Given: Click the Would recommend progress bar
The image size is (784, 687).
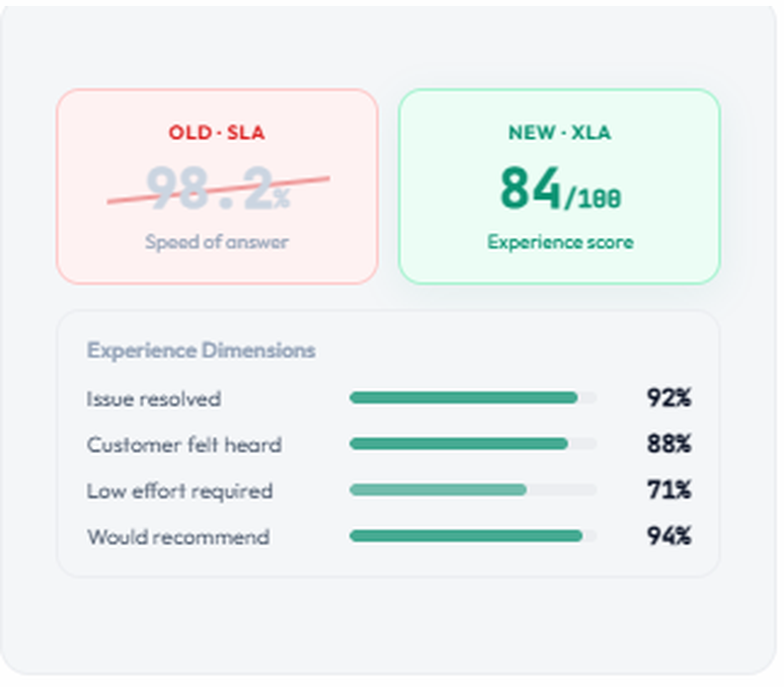Looking at the screenshot, I should point(472,536).
